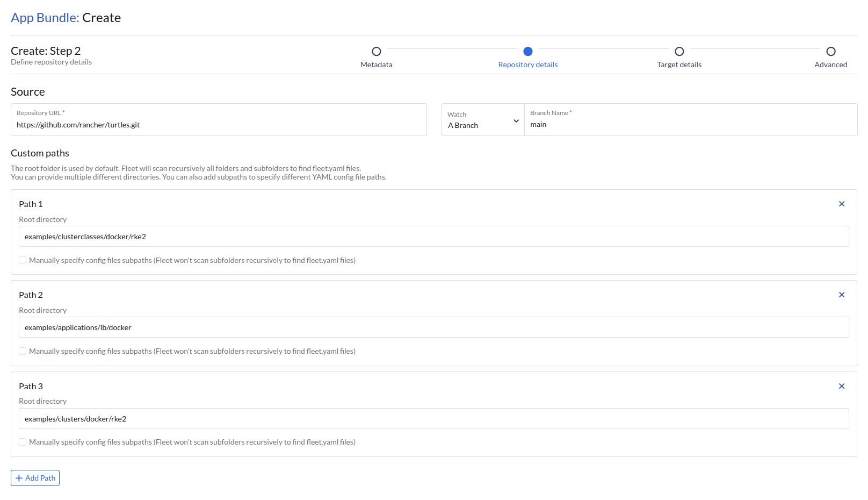Click the Metadata step circle
This screenshot has width=868, height=500.
pos(377,52)
